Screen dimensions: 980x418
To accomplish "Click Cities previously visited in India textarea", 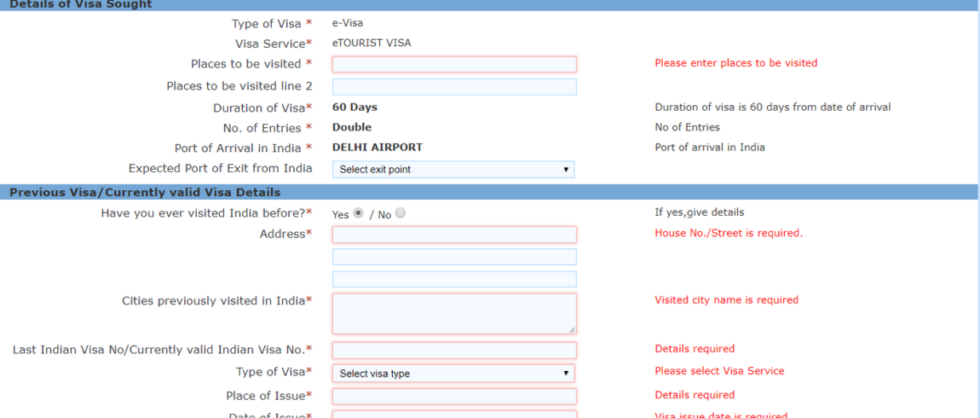I will (x=454, y=314).
